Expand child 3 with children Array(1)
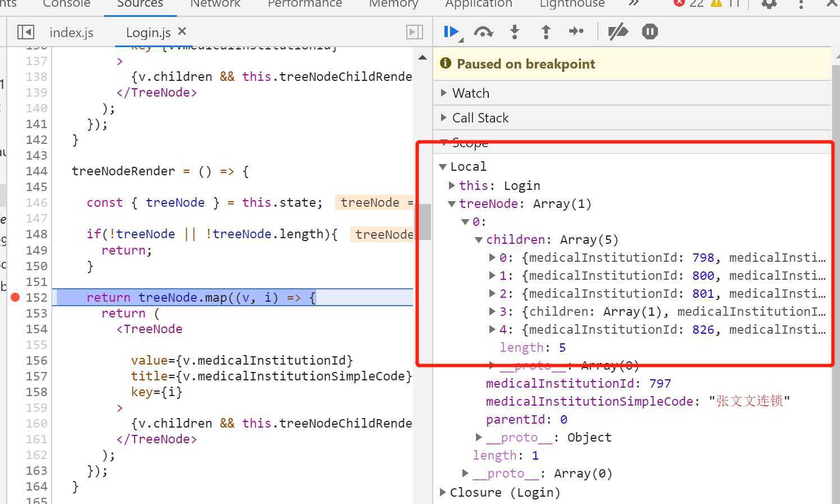Screen dimensions: 840x504 click(492, 312)
